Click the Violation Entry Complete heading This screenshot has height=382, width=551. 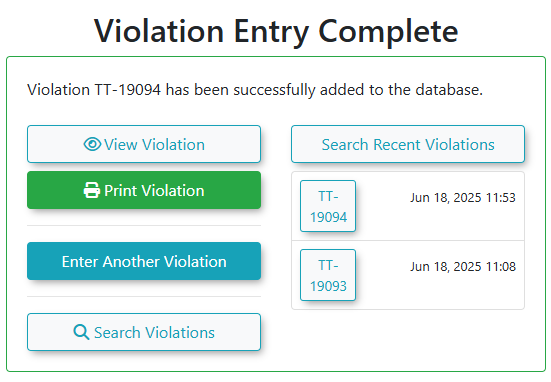(276, 32)
